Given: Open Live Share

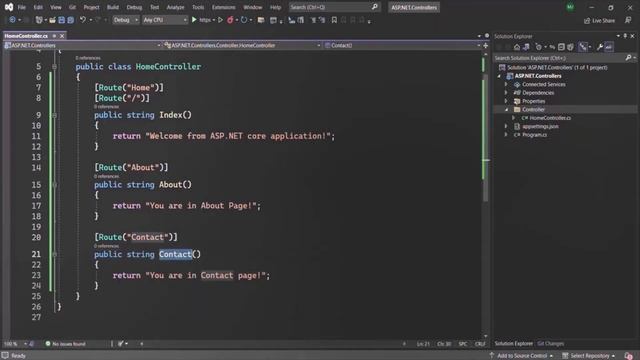Looking at the screenshot, I should tap(599, 20).
